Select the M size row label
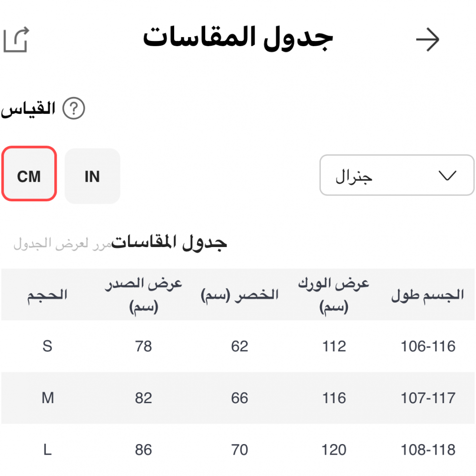 pyautogui.click(x=48, y=397)
